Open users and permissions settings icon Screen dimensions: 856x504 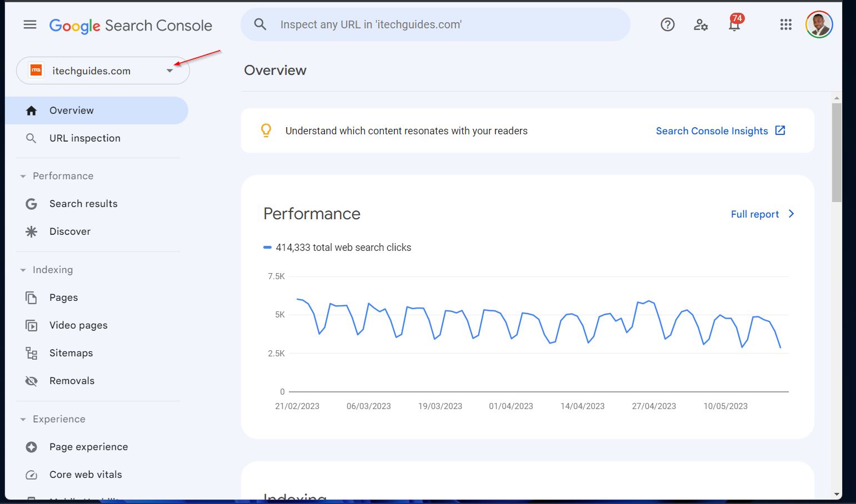(x=701, y=24)
